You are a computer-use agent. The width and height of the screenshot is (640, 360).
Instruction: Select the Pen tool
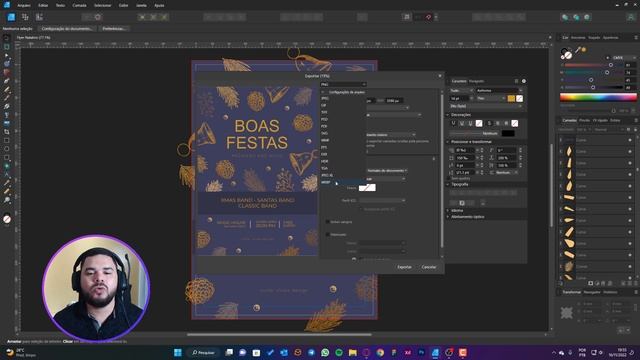click(7, 80)
